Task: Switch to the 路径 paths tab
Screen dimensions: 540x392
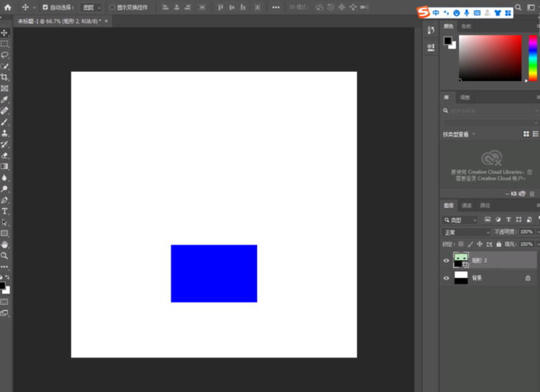Action: coord(485,206)
